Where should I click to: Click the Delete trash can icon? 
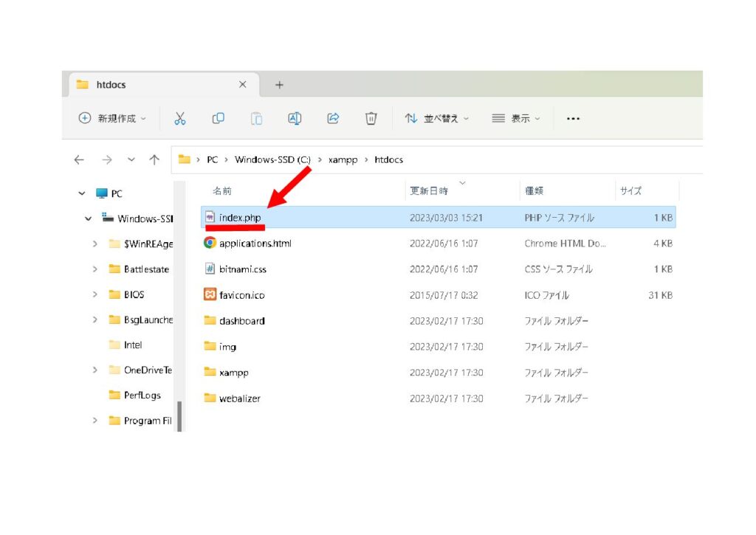(x=371, y=118)
